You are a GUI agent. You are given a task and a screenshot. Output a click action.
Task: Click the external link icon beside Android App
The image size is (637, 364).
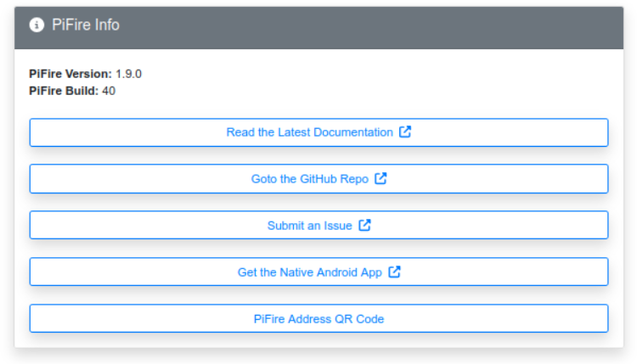(x=394, y=272)
